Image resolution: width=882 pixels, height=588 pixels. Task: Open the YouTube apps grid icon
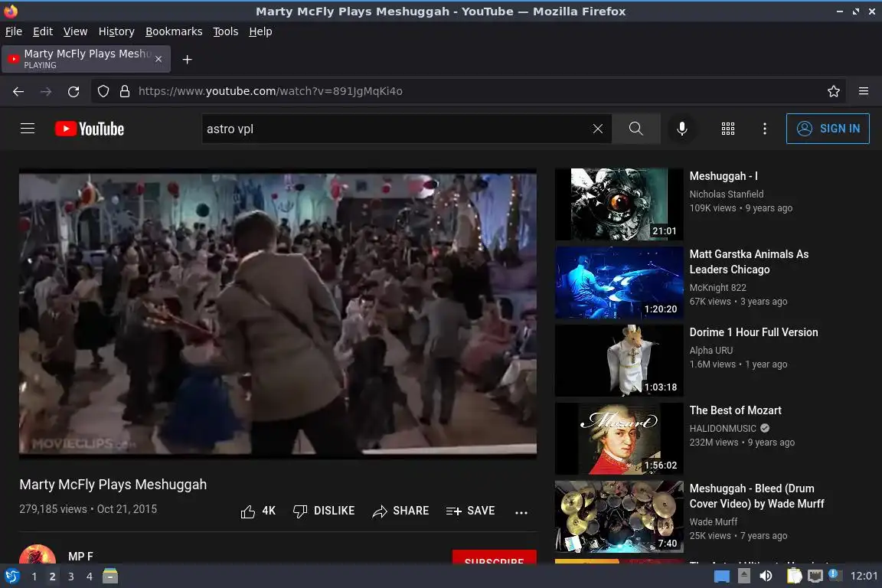[728, 129]
